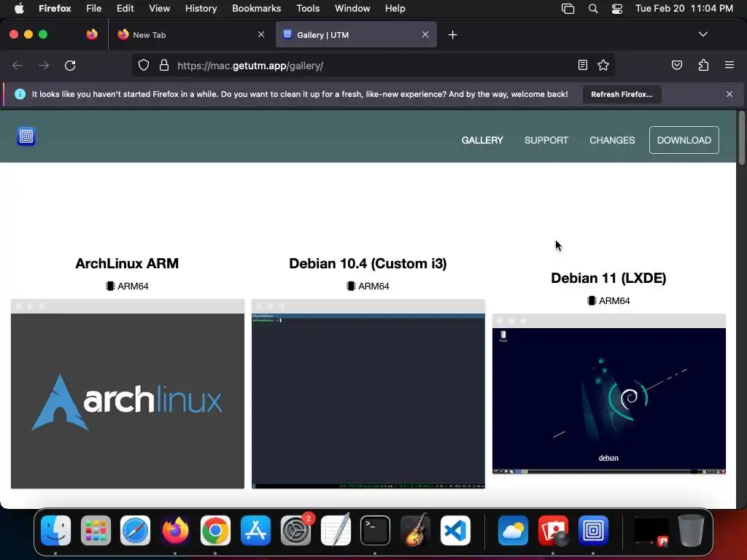This screenshot has height=560, width=747.
Task: Open System Settings from the Dock
Action: tap(295, 530)
